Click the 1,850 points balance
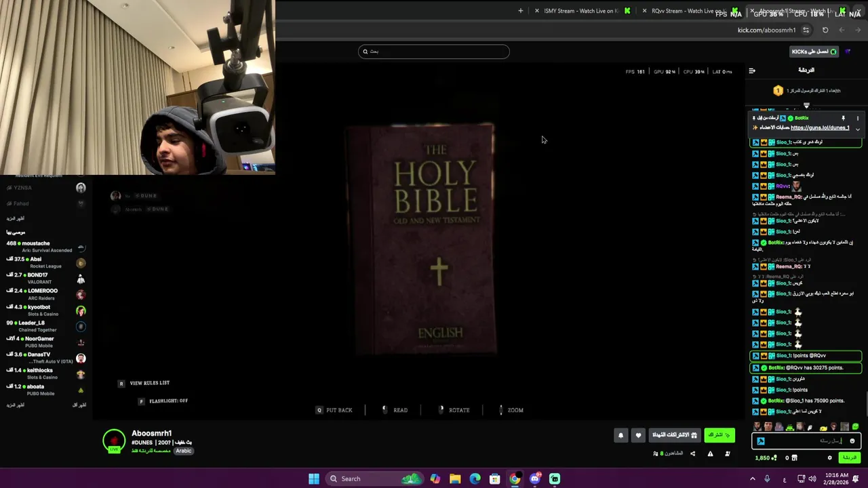This screenshot has height=488, width=868. (766, 458)
